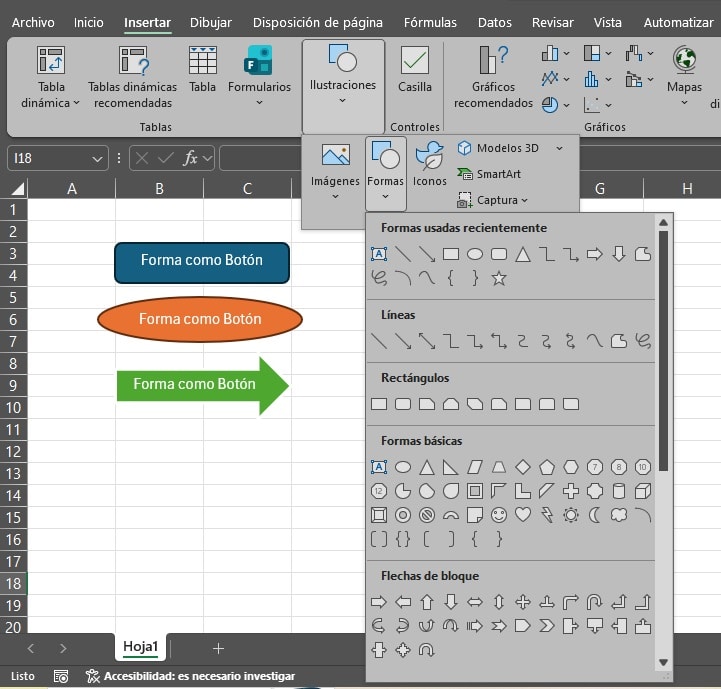Click scroll down arrow of shapes gallery
721x689 pixels.
(x=663, y=662)
